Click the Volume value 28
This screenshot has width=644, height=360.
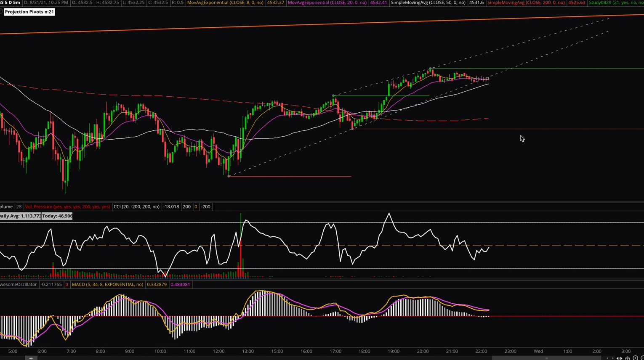coord(19,206)
